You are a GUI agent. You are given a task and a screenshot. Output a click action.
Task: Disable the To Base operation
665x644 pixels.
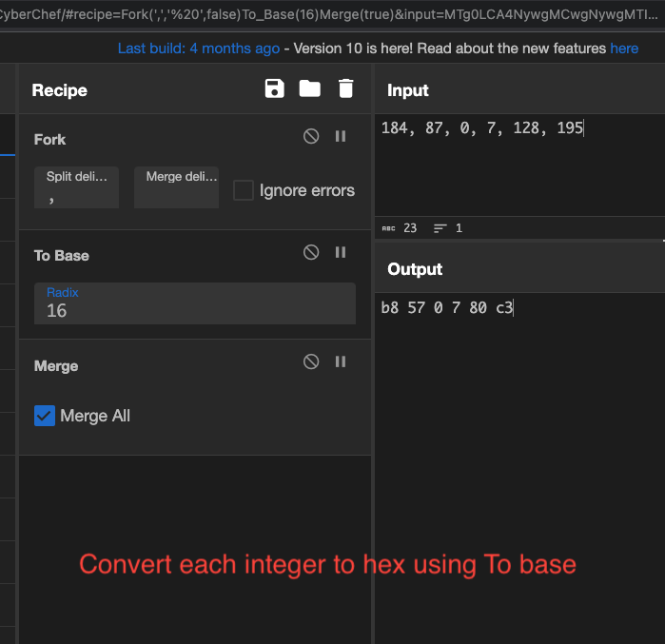[311, 252]
